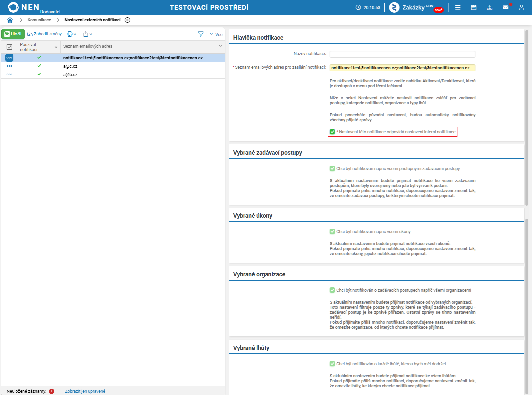Click Vybrané lhůty section heading
This screenshot has width=532, height=395.
251,348
